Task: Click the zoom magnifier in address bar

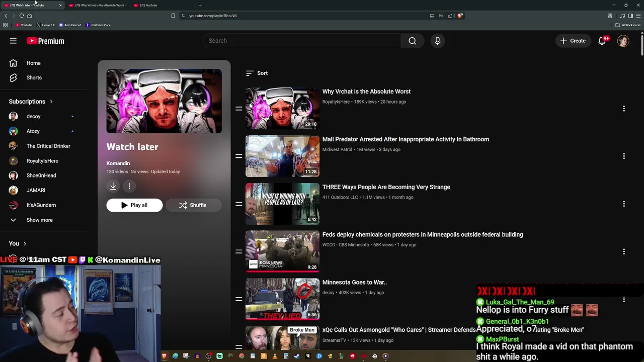Action: (441, 16)
